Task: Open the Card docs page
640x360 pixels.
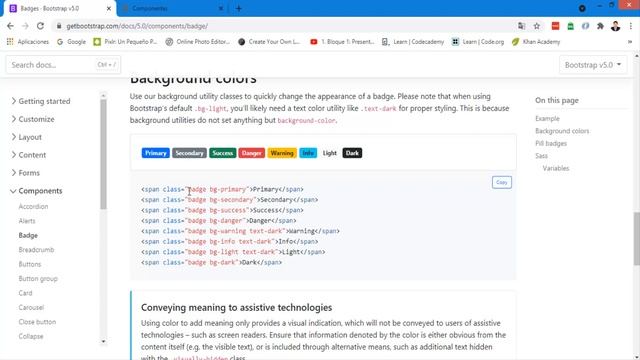Action: coord(25,293)
